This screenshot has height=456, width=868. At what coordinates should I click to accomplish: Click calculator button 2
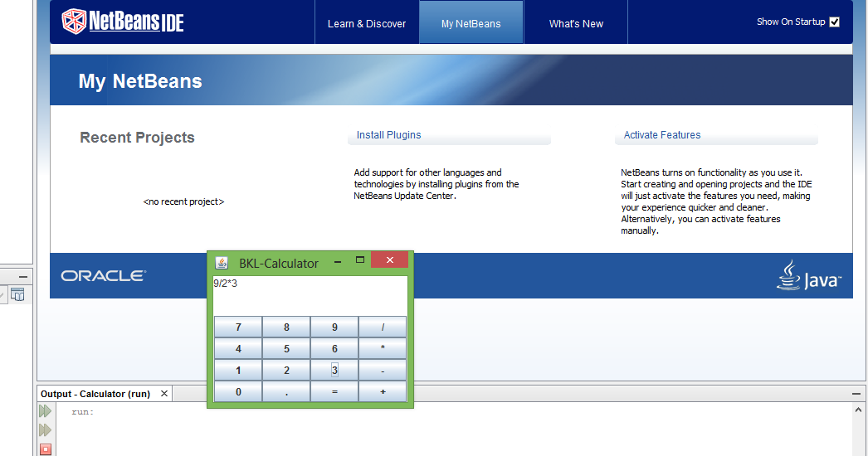pos(286,371)
